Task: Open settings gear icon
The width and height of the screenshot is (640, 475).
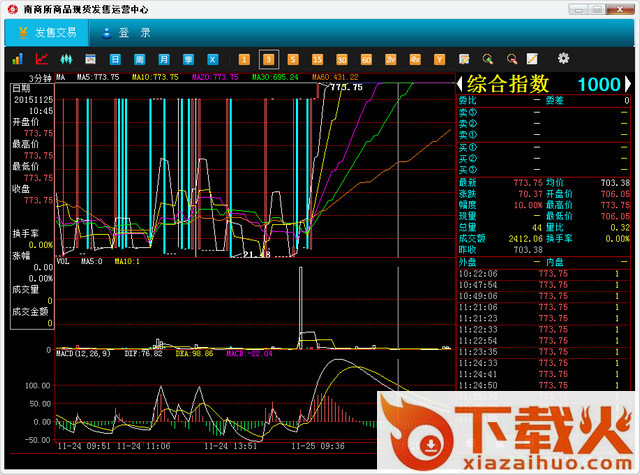Action: (x=563, y=58)
